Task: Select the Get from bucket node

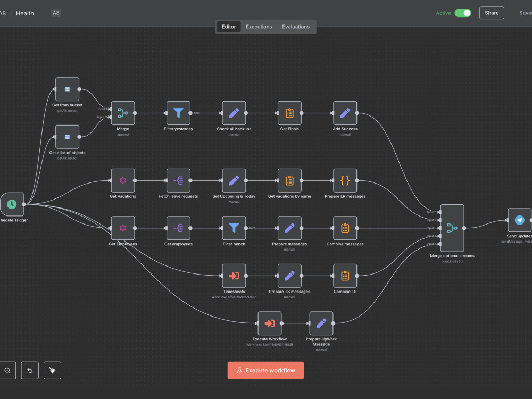Action: click(x=67, y=89)
